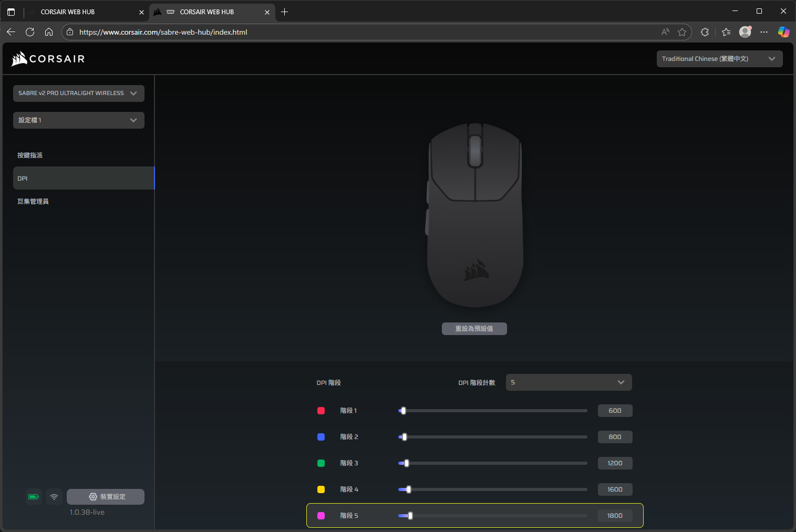Screen dimensions: 796x532
Task: Click the 1600 DPI value field
Action: point(615,489)
